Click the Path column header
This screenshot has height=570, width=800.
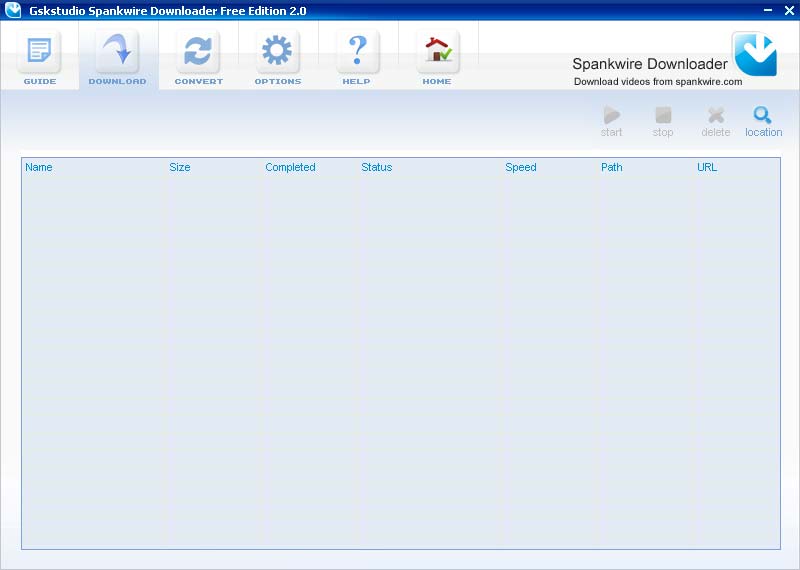(x=611, y=167)
